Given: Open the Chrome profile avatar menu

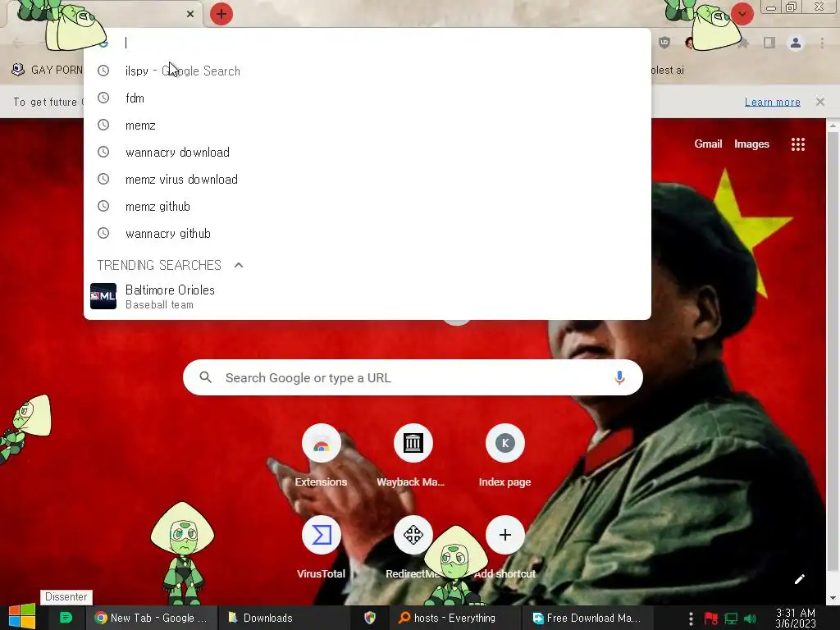Looking at the screenshot, I should click(796, 43).
